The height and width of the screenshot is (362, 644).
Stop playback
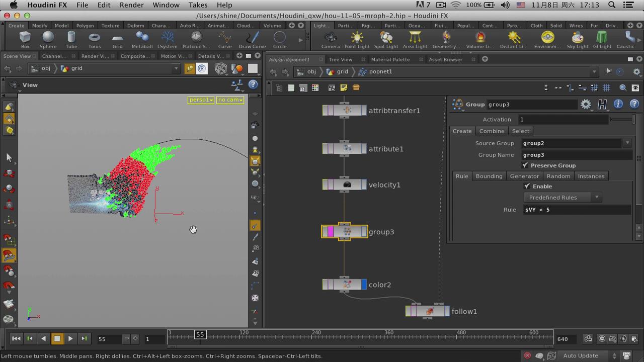click(x=57, y=339)
